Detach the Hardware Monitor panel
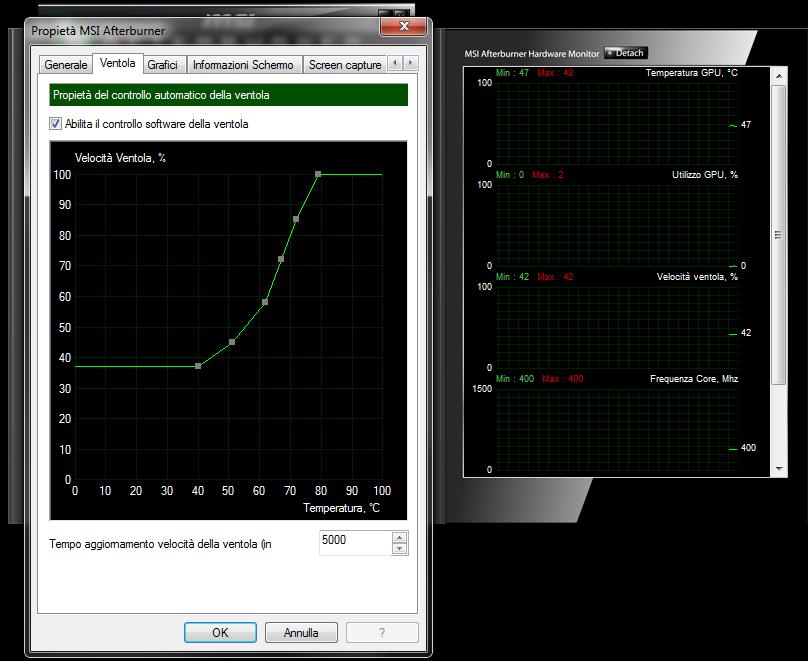 click(626, 53)
